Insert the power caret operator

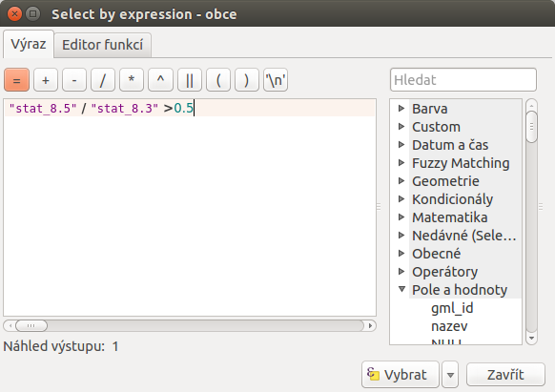(x=161, y=80)
